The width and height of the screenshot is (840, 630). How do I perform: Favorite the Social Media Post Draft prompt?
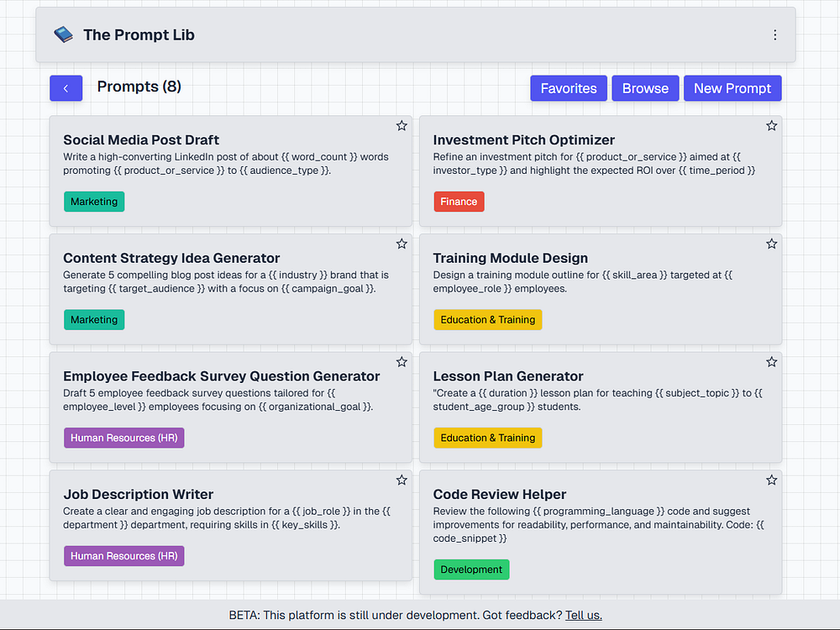(x=402, y=126)
